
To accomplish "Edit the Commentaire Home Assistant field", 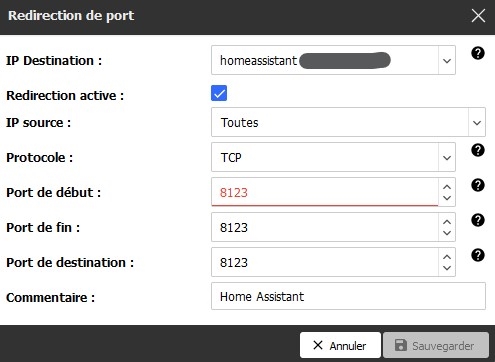I will (x=348, y=296).
